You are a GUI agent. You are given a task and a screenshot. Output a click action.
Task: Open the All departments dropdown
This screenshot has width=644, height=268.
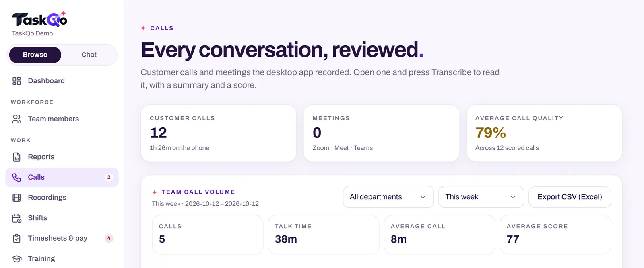[388, 197]
